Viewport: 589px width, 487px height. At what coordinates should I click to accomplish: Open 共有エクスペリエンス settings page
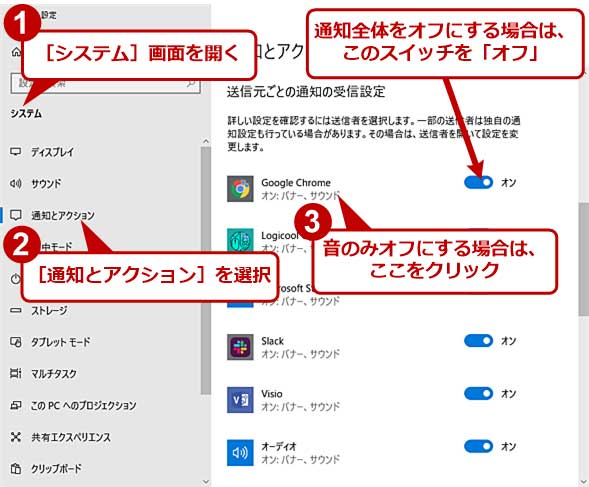coord(71,437)
